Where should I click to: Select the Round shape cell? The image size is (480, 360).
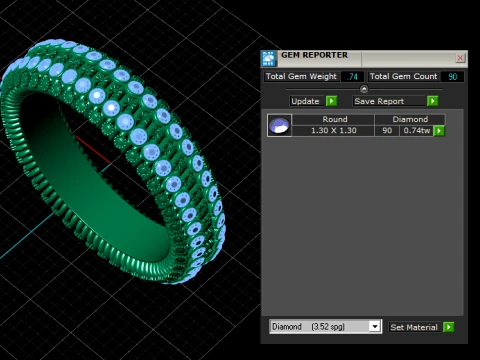point(333,119)
